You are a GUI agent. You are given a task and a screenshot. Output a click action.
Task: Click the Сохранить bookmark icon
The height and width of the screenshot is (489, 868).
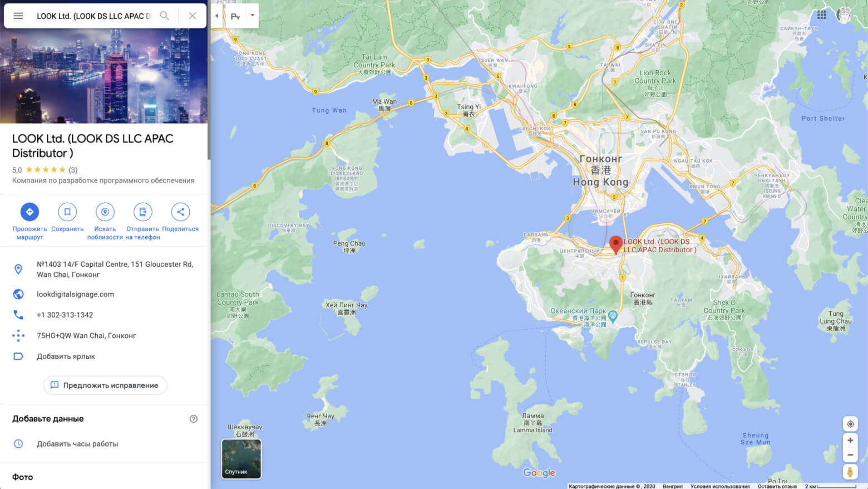tap(67, 212)
